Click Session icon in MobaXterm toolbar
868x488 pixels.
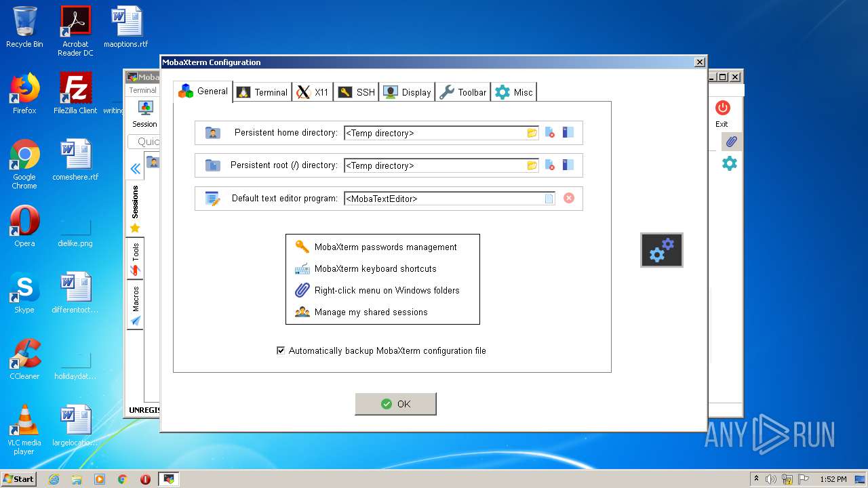(144, 114)
